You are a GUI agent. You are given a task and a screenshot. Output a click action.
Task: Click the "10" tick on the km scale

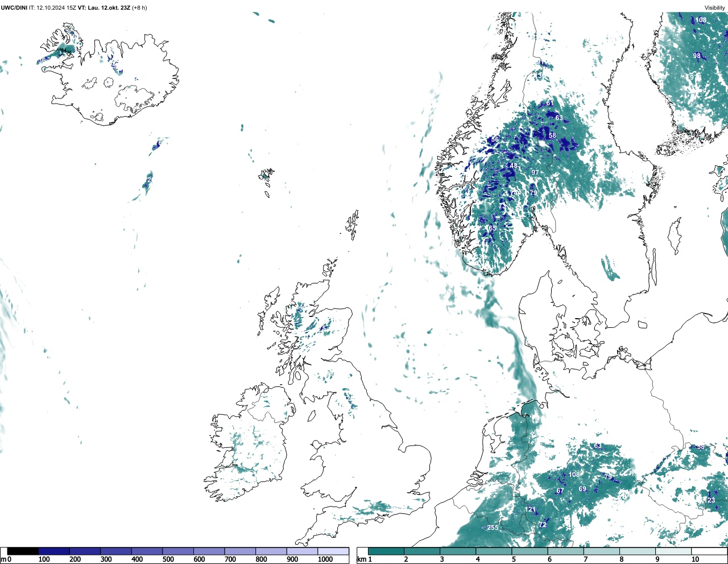tap(695, 559)
